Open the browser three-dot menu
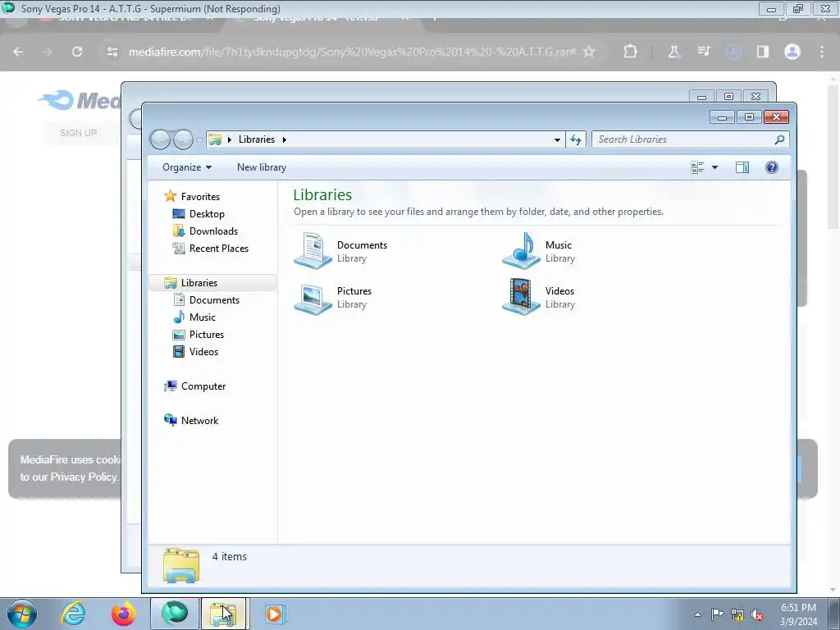840x630 pixels. pyautogui.click(x=822, y=52)
